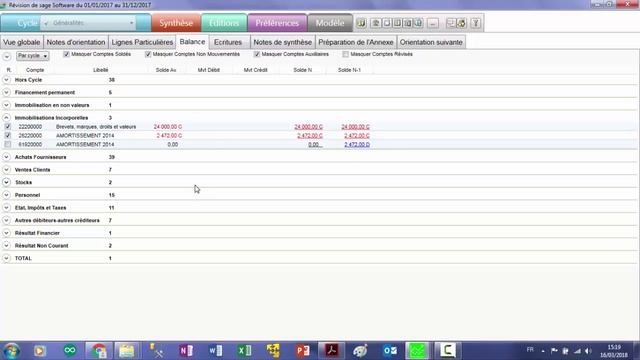Go to the Orientation suivante sub-tab

[x=431, y=42]
